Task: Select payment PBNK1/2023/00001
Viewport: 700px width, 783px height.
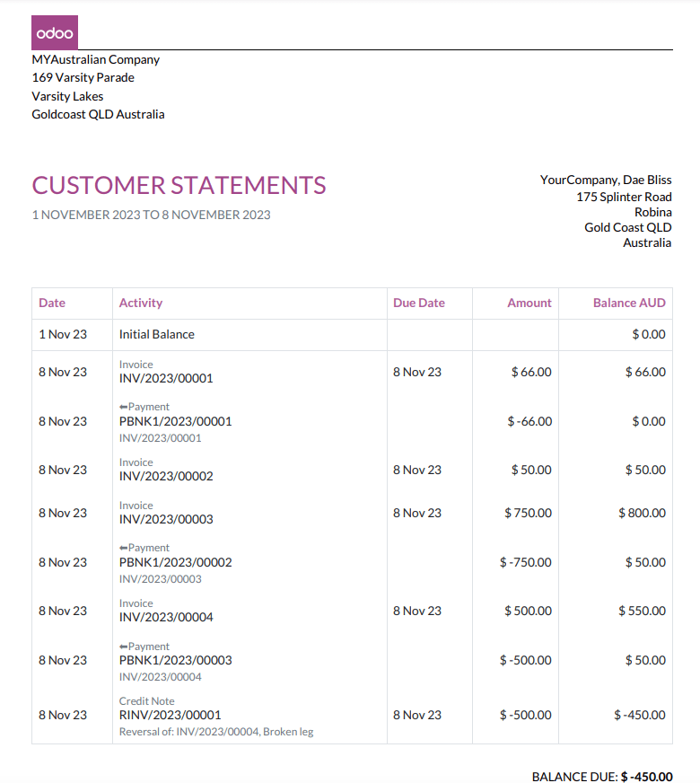Action: pos(175,421)
